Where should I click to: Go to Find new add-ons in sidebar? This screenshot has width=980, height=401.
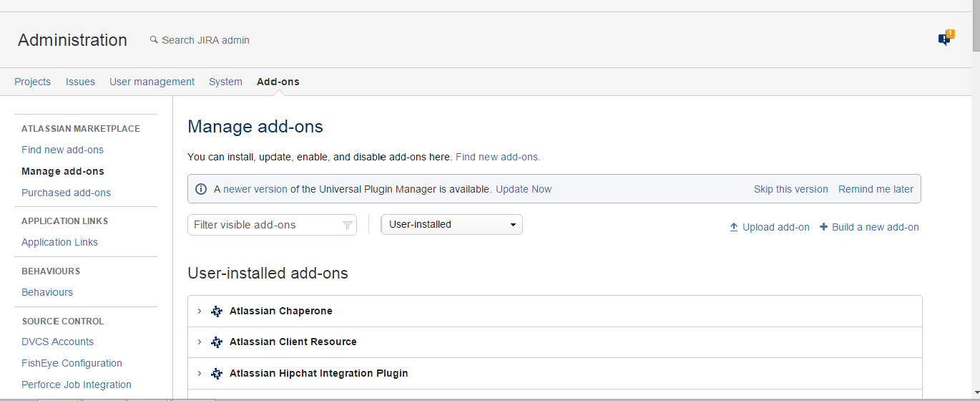tap(62, 150)
